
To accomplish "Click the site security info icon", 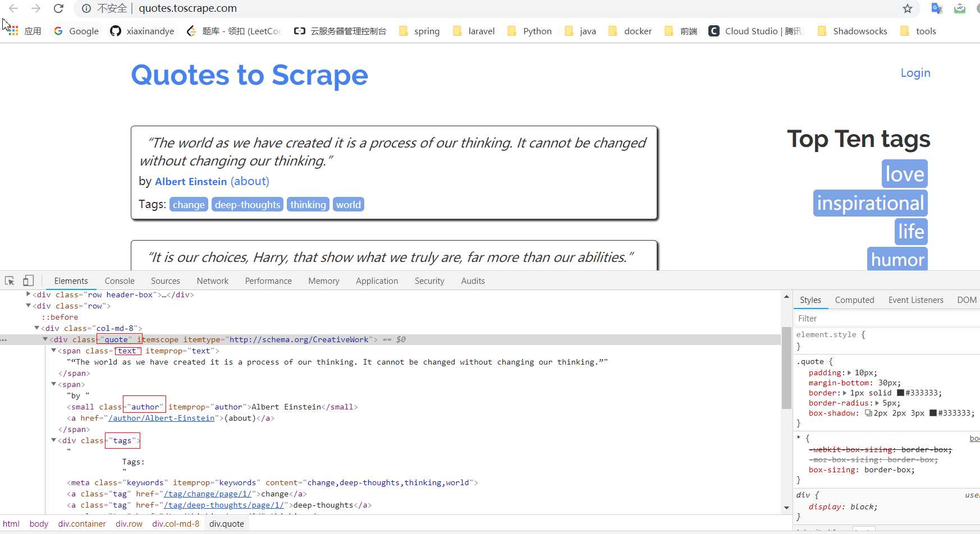I will tap(86, 8).
